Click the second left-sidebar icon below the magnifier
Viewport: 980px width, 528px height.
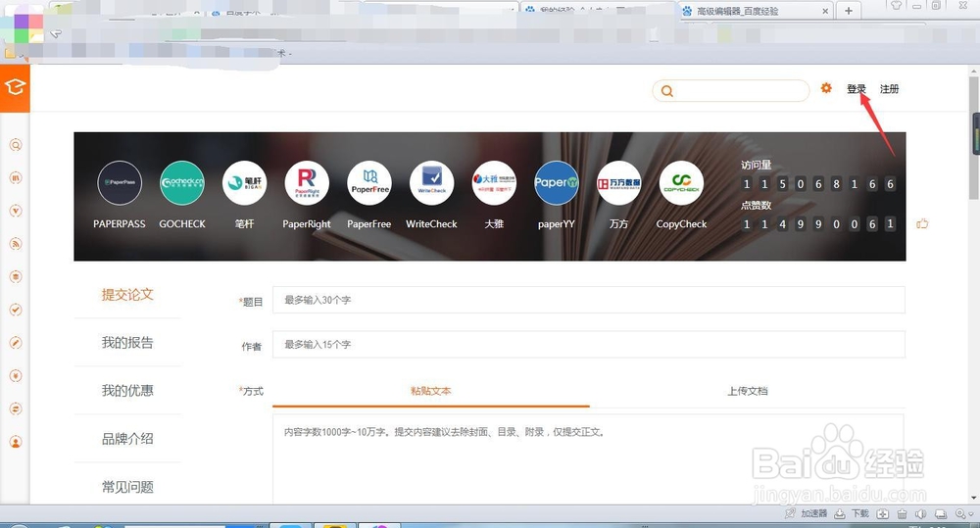coord(16,178)
